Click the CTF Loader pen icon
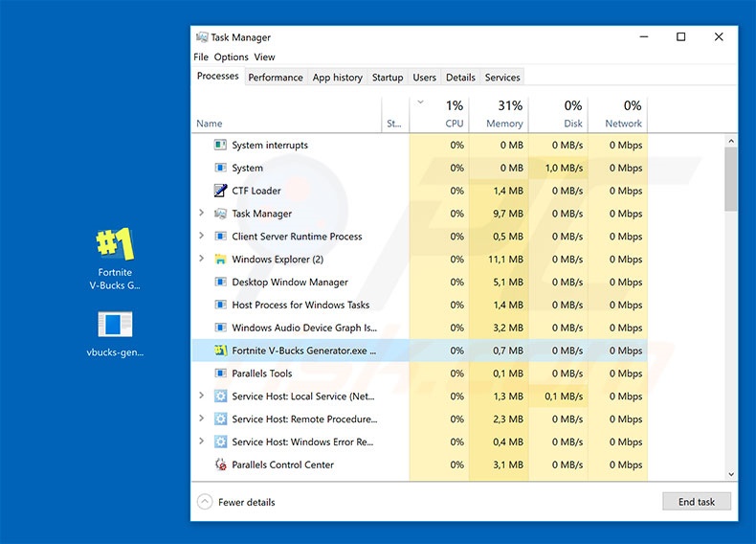This screenshot has width=756, height=544. pyautogui.click(x=220, y=191)
